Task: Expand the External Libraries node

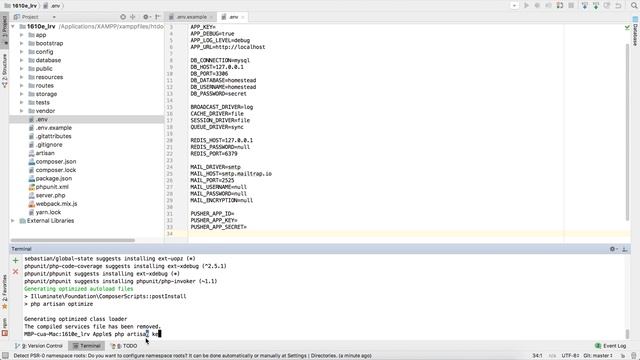Action: (13, 221)
